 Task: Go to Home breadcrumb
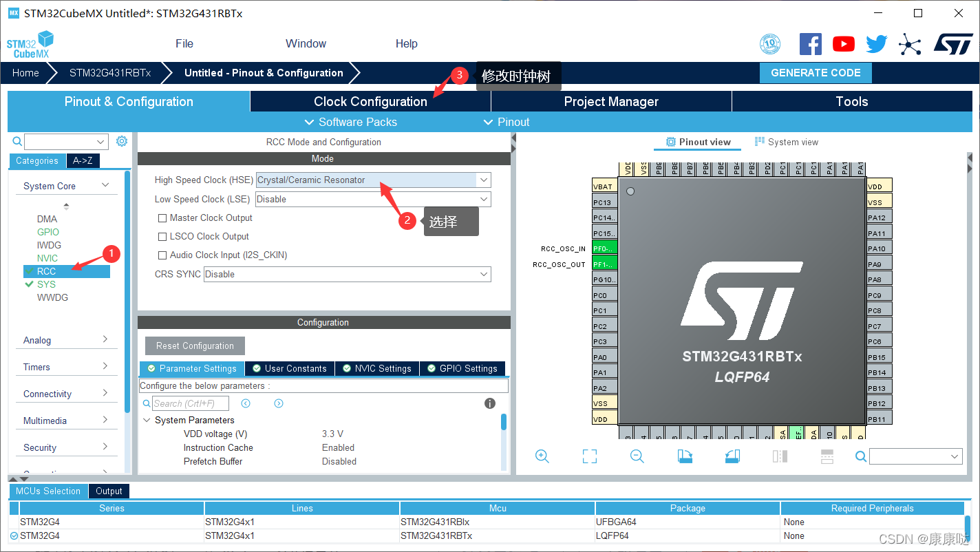point(25,73)
